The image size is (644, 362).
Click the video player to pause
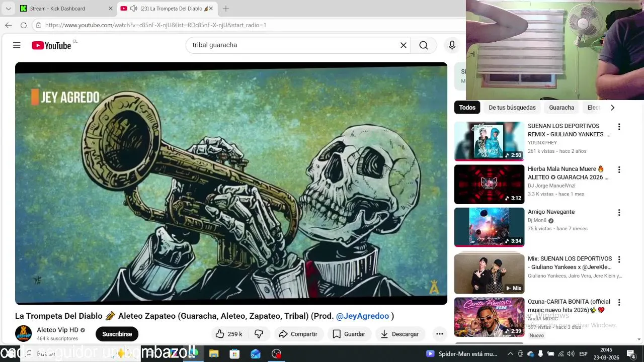[x=231, y=184]
